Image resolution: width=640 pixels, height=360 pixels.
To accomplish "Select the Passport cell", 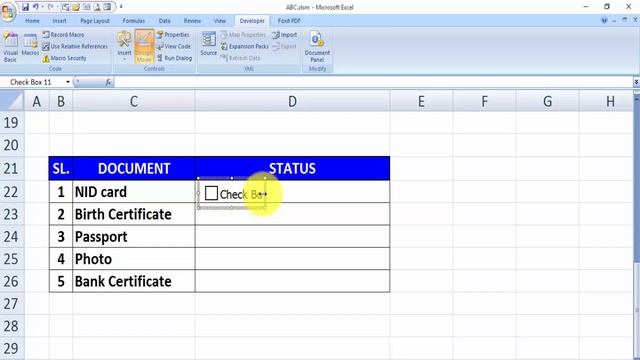I will tap(134, 237).
